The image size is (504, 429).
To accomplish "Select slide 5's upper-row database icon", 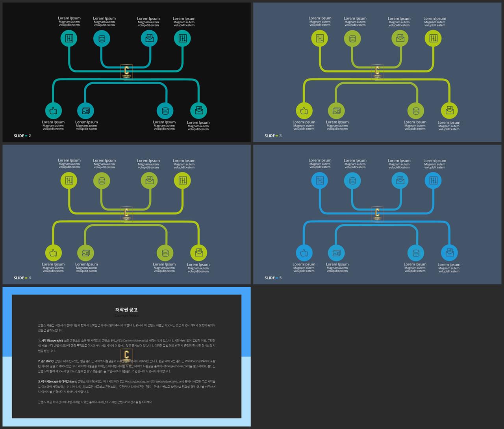I will (x=352, y=181).
